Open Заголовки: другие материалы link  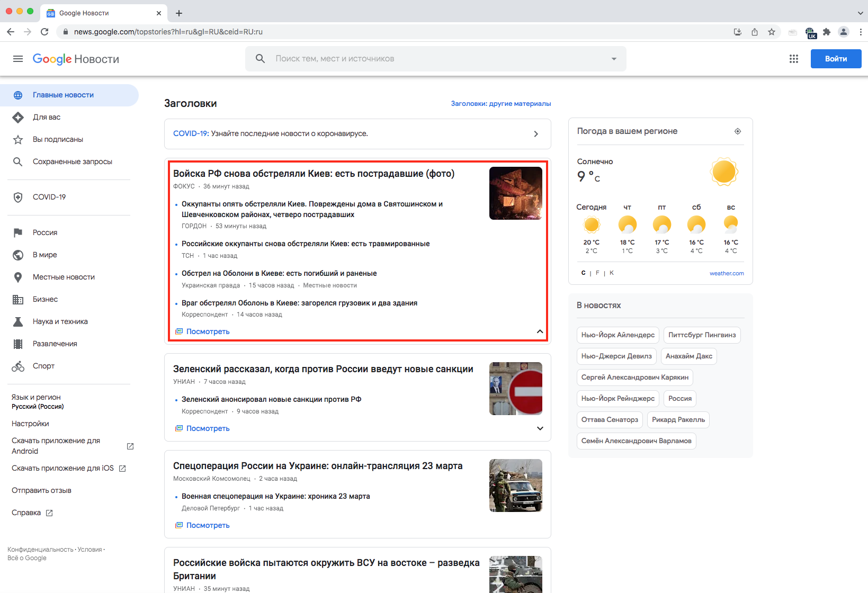coord(501,104)
